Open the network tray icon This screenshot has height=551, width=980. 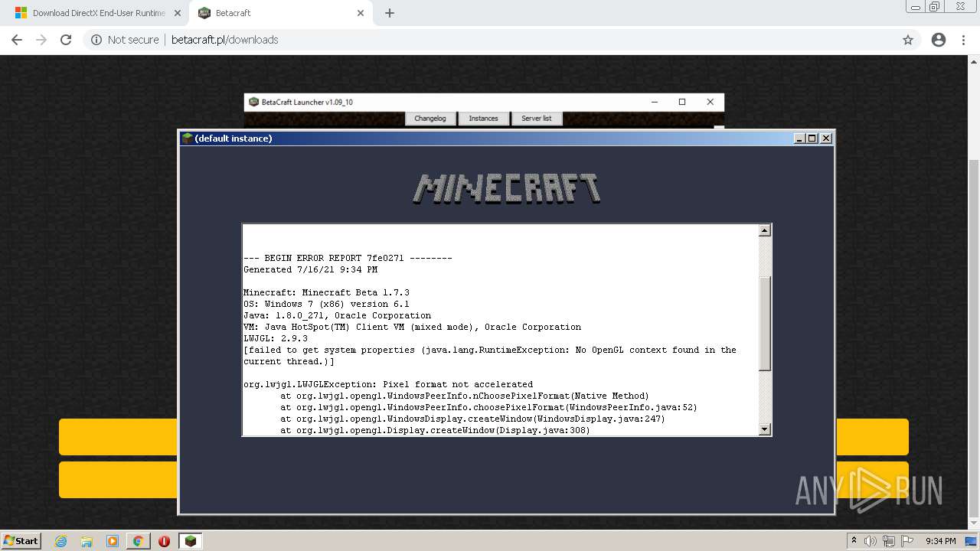point(889,541)
